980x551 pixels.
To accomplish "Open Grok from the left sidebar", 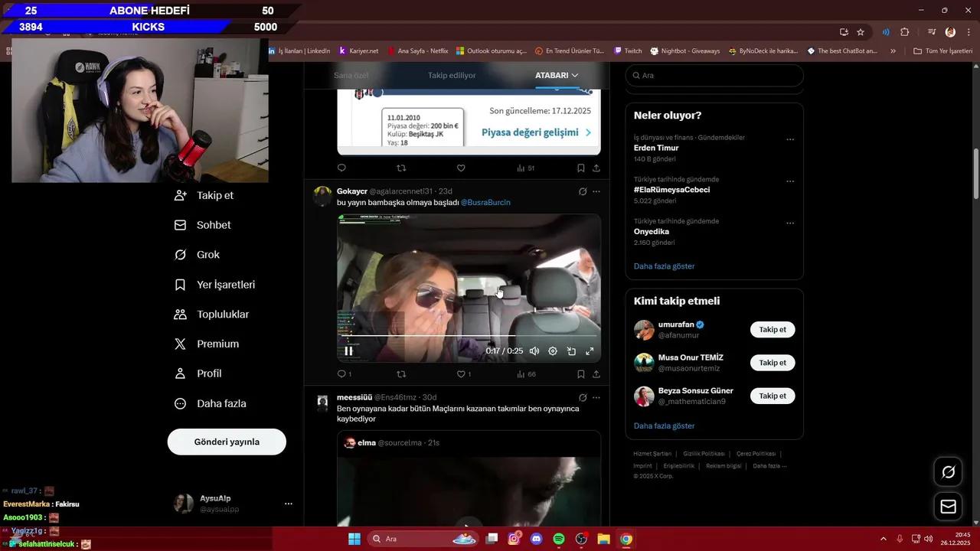I will [198, 255].
